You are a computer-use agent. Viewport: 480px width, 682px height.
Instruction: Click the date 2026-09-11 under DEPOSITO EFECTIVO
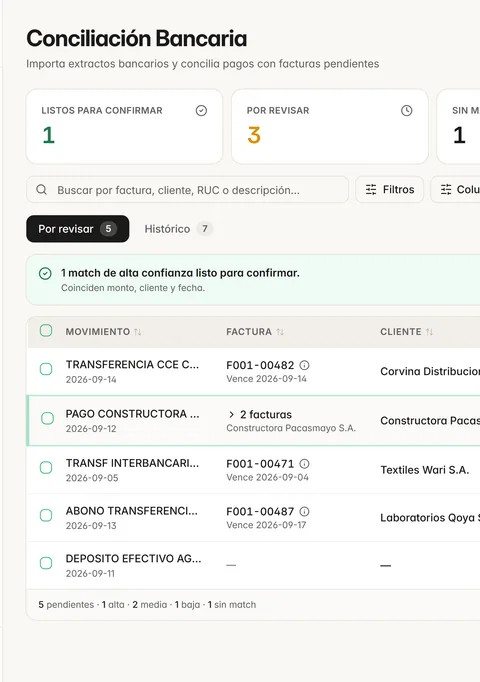90,573
